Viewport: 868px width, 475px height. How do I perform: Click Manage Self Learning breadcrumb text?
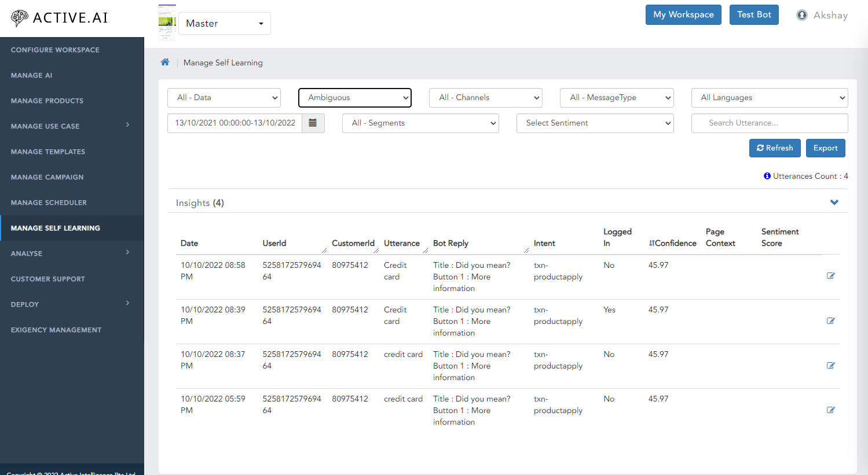pos(223,62)
